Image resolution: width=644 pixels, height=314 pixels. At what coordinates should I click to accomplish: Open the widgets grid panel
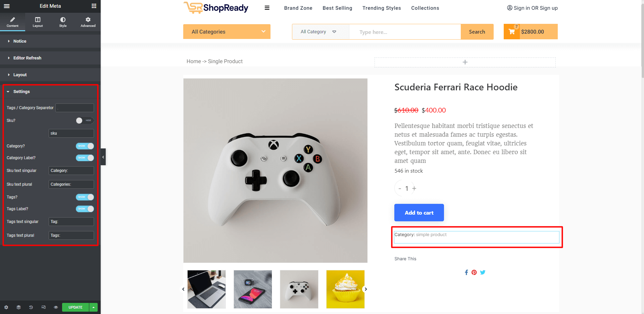(x=94, y=6)
